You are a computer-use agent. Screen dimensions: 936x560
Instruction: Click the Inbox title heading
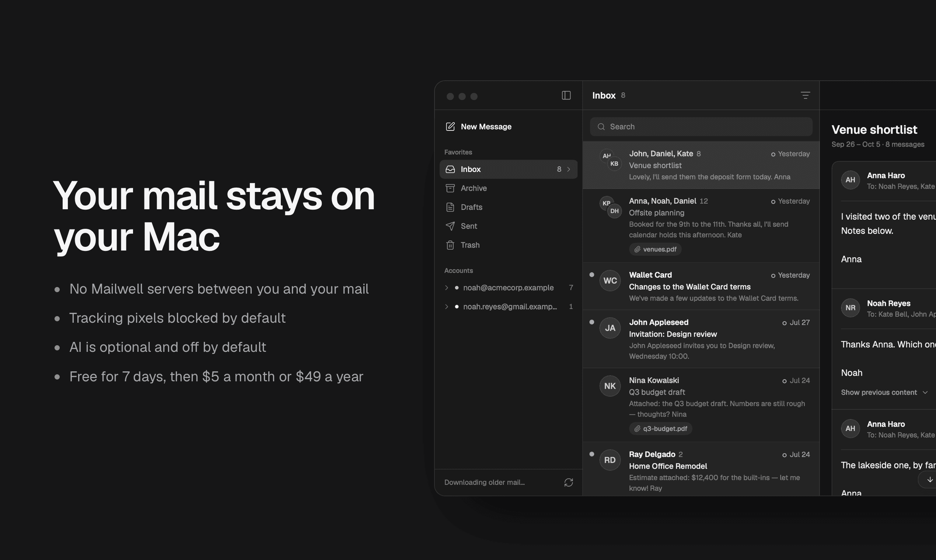604,95
